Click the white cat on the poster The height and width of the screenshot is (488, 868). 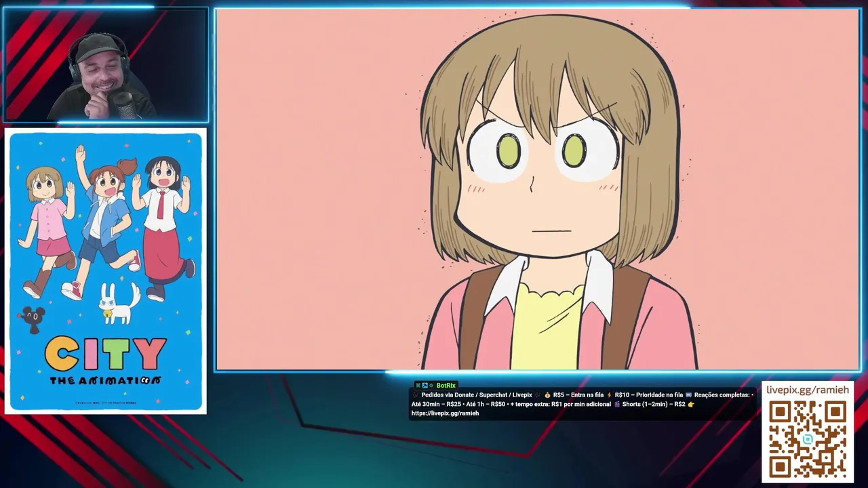(121, 305)
